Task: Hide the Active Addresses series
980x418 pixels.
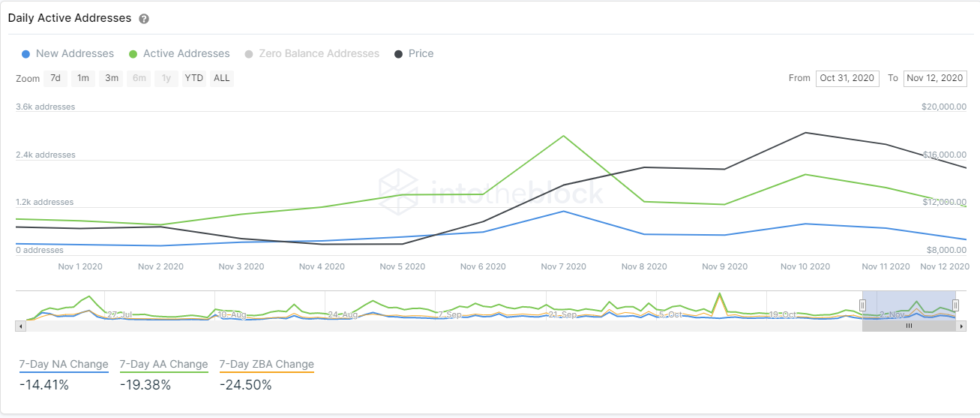Action: [x=179, y=54]
